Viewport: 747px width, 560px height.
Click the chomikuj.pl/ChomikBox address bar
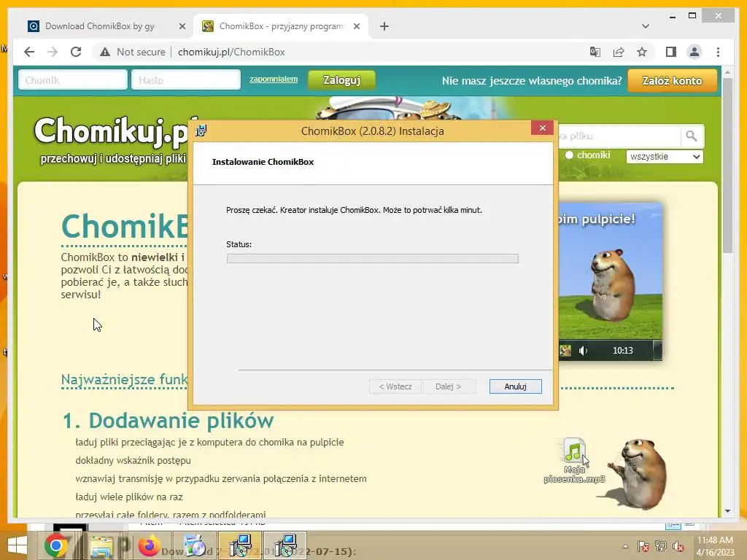(x=231, y=52)
